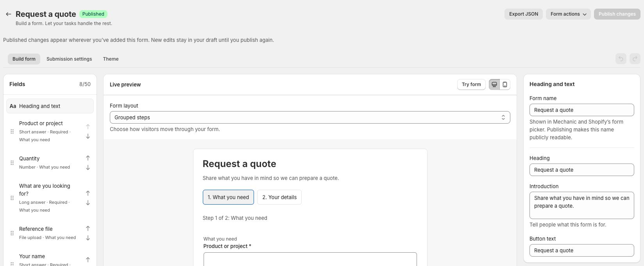Click the Published status badge
644x266 pixels.
(x=93, y=14)
